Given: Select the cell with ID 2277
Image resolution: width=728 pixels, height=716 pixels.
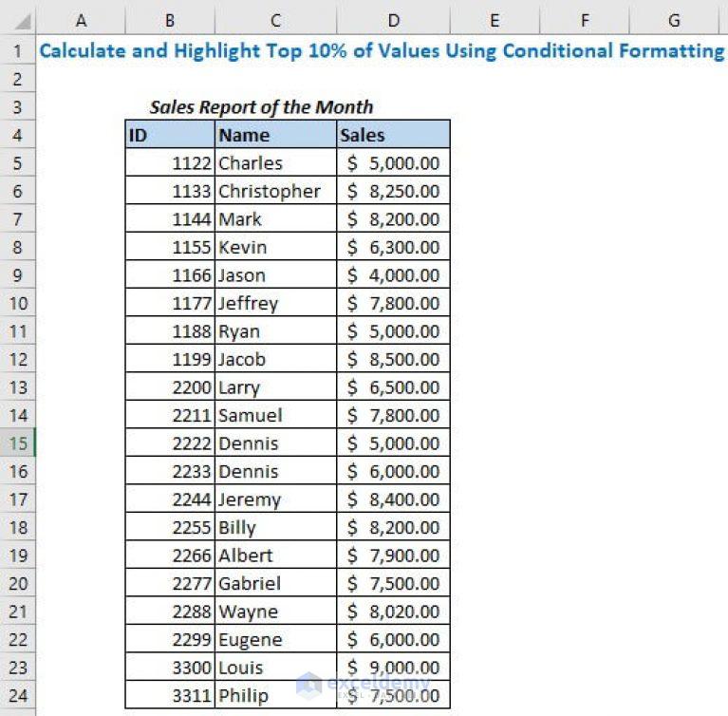Looking at the screenshot, I should (x=170, y=583).
